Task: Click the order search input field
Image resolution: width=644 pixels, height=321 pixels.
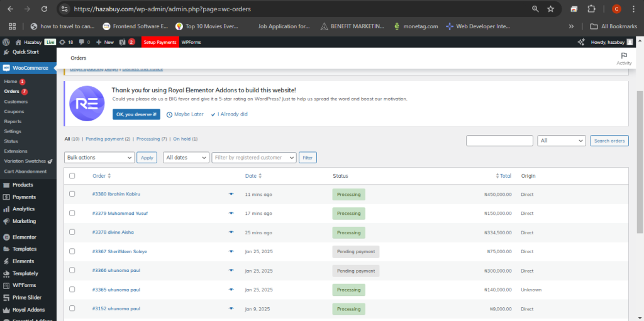Action: 499,141
